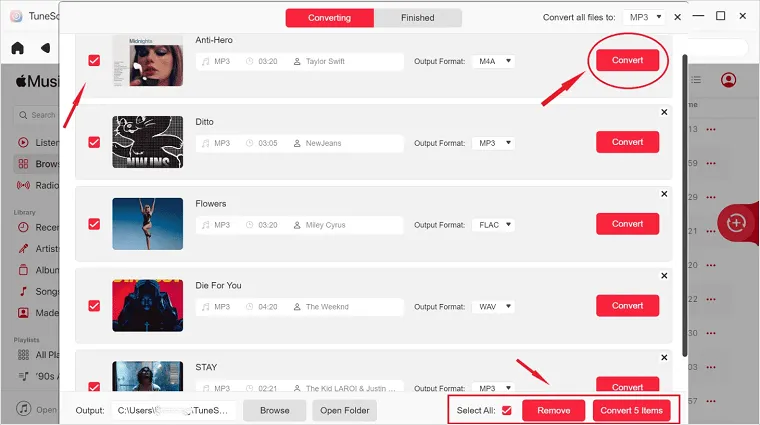Click the output path field
Image resolution: width=760 pixels, height=425 pixels.
tap(174, 410)
